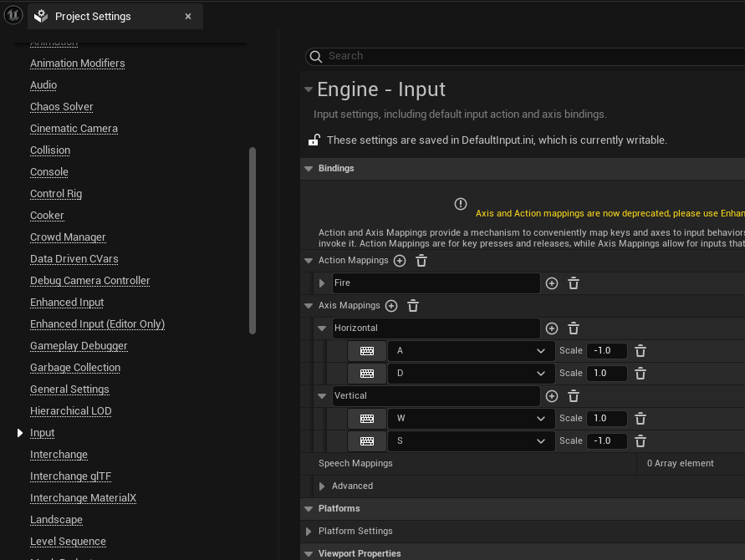Edit the Scale value for key W
Screen dimensions: 745x560
[607, 419]
